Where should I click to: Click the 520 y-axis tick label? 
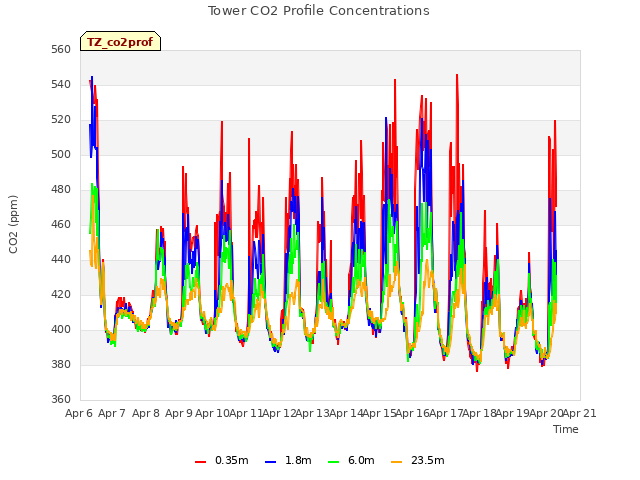coord(61,120)
